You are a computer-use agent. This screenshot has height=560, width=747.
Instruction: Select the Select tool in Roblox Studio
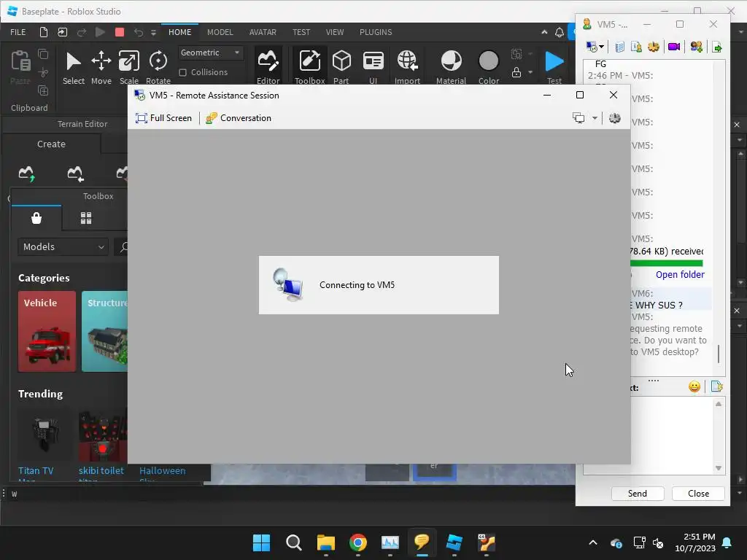click(74, 68)
